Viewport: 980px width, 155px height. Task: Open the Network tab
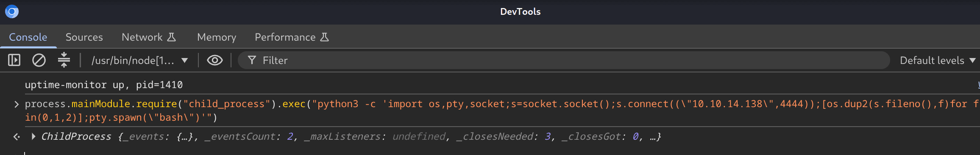tap(148, 37)
